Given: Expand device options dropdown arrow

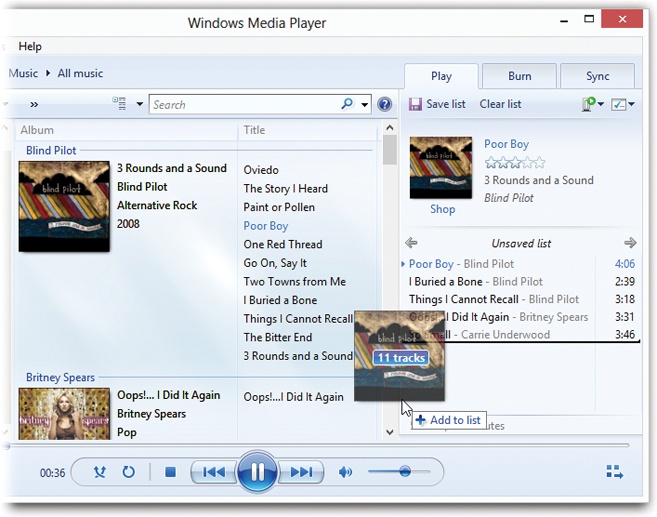Looking at the screenshot, I should [x=600, y=104].
